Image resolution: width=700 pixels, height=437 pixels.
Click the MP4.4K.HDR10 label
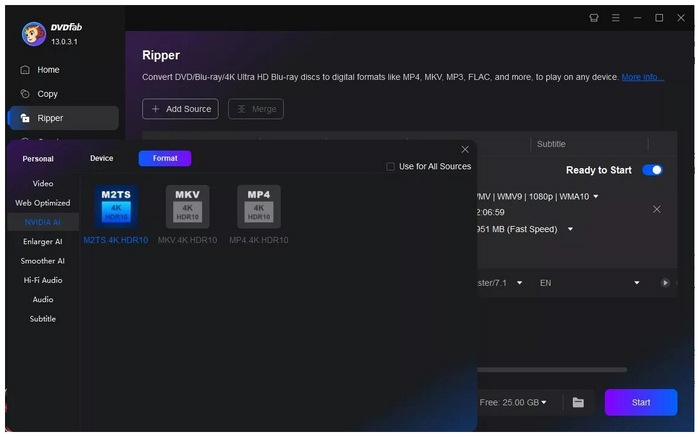259,240
